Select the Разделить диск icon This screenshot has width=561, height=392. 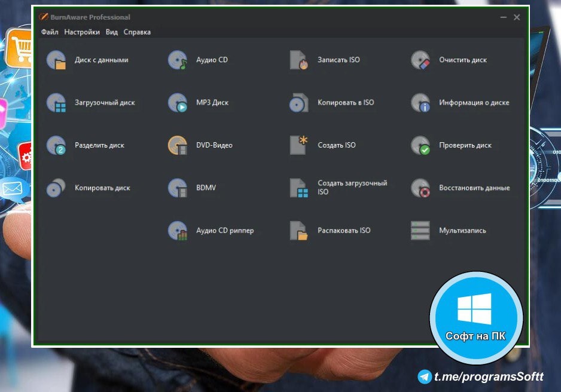click(56, 145)
